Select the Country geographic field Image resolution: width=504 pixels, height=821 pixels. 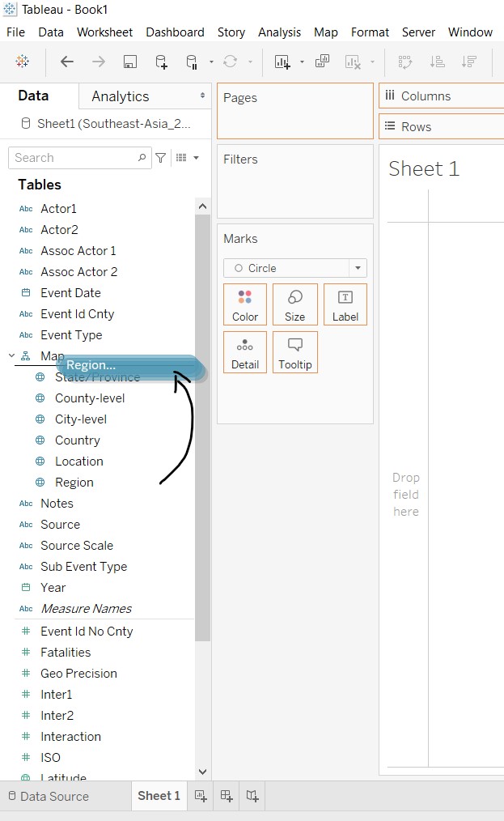(x=78, y=440)
